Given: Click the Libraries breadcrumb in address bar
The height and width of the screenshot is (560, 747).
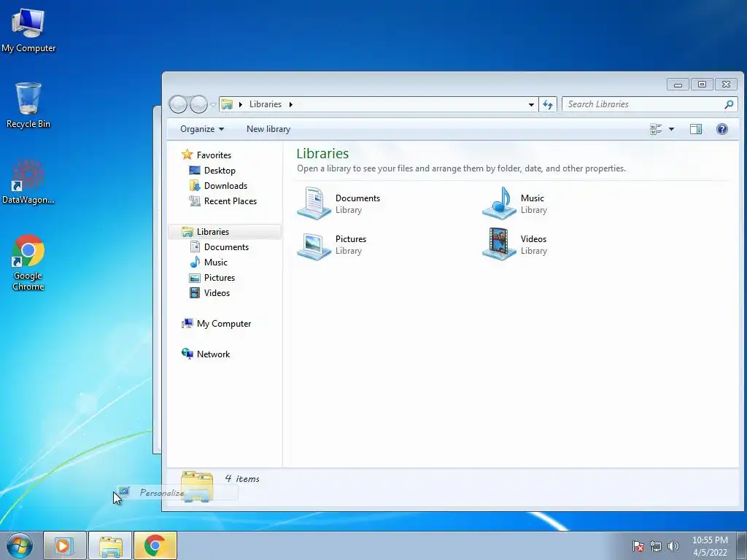Looking at the screenshot, I should tap(266, 104).
